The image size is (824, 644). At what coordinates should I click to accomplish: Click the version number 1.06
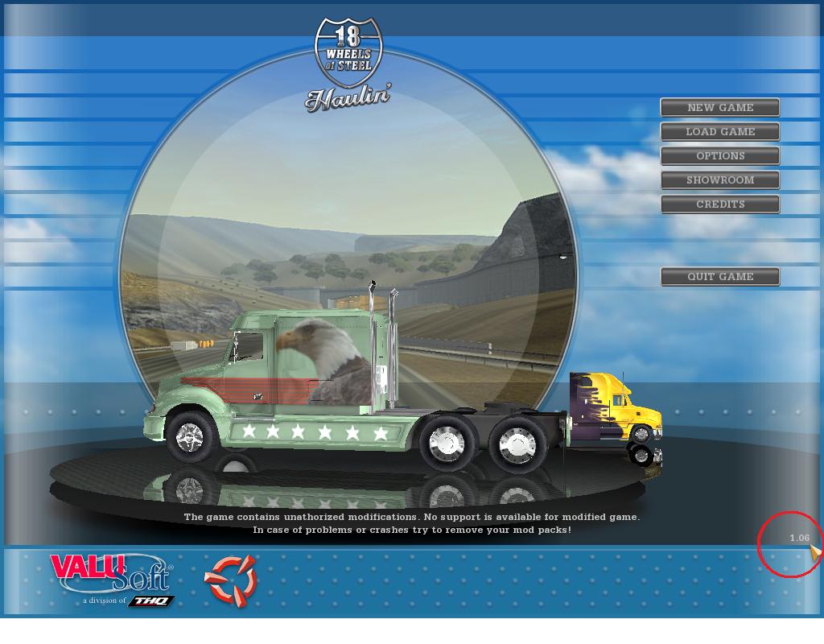799,538
